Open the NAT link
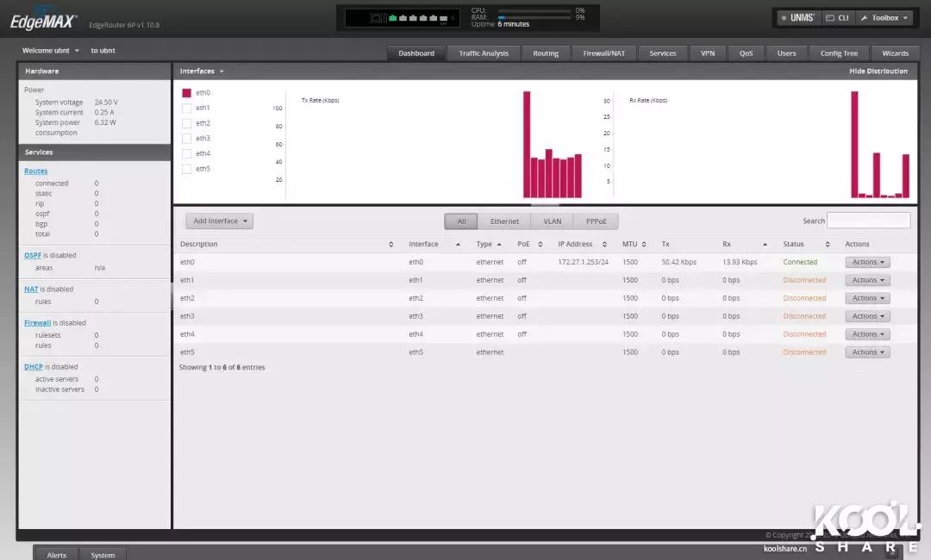 [31, 289]
